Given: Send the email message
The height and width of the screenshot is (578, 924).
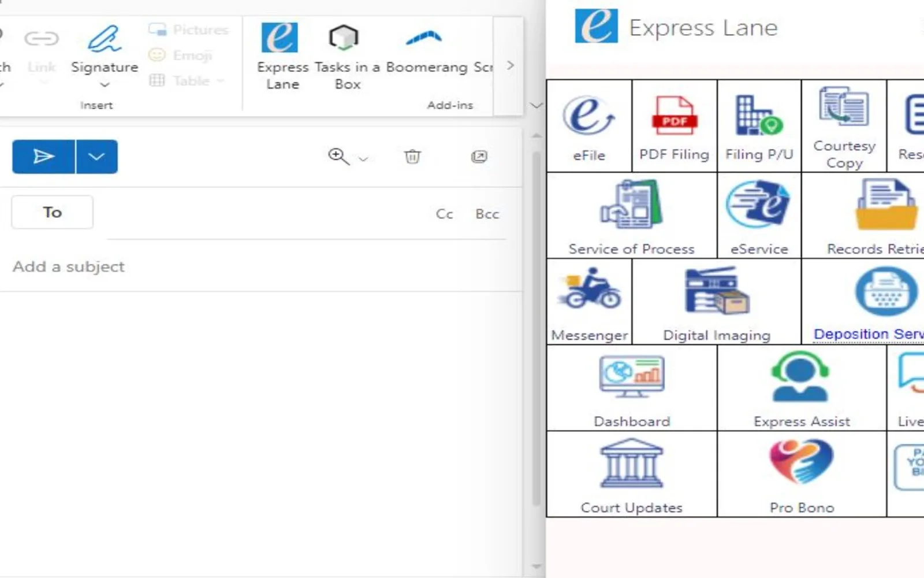Looking at the screenshot, I should (43, 156).
